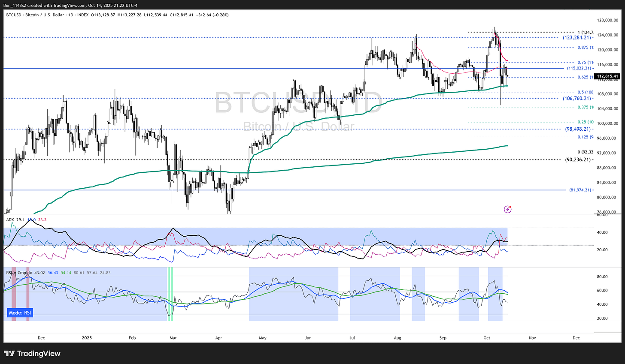Screen dimensions: 625x364
Task: Click the RSI & CmpIdx legend name
Action: (19, 272)
